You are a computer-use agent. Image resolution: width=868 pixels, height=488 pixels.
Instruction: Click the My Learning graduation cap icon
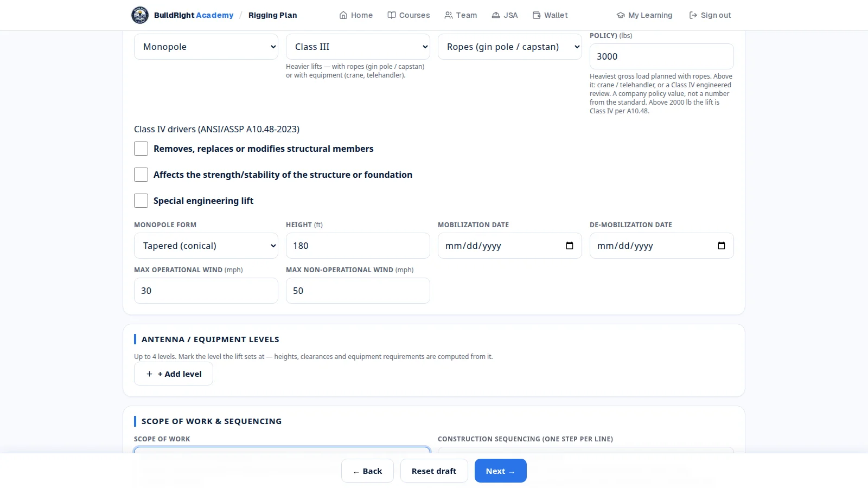[621, 15]
